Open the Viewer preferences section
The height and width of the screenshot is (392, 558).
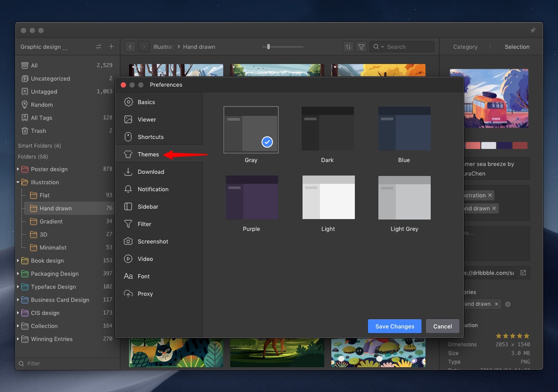pyautogui.click(x=159, y=119)
